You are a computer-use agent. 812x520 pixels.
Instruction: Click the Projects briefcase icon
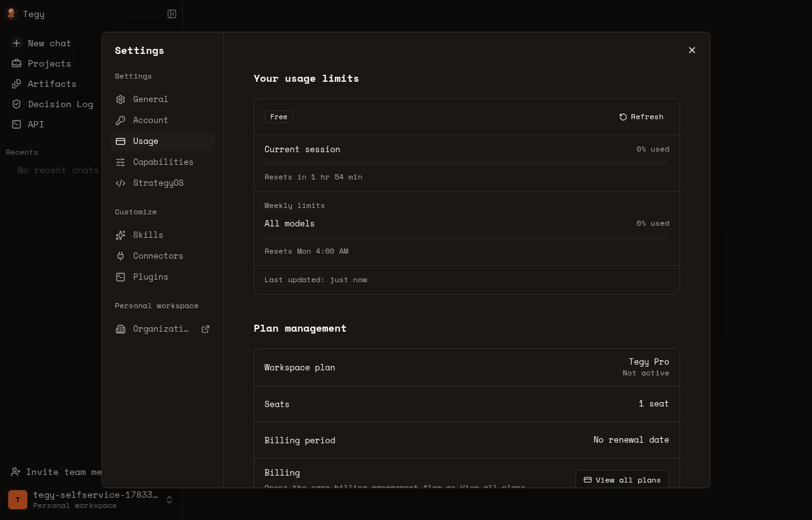(x=16, y=63)
